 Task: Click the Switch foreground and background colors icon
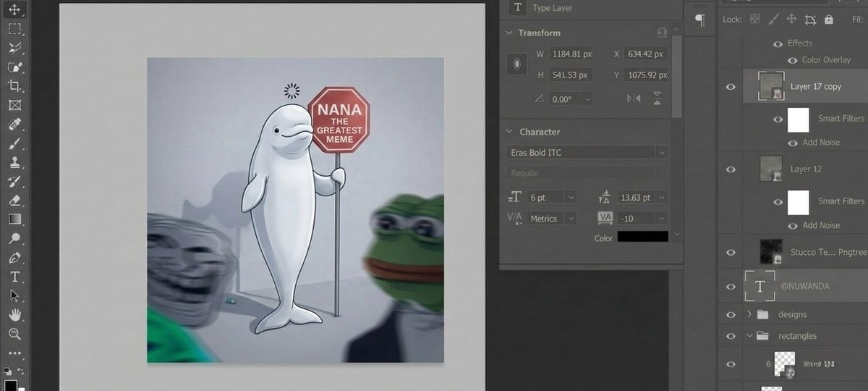(x=20, y=371)
